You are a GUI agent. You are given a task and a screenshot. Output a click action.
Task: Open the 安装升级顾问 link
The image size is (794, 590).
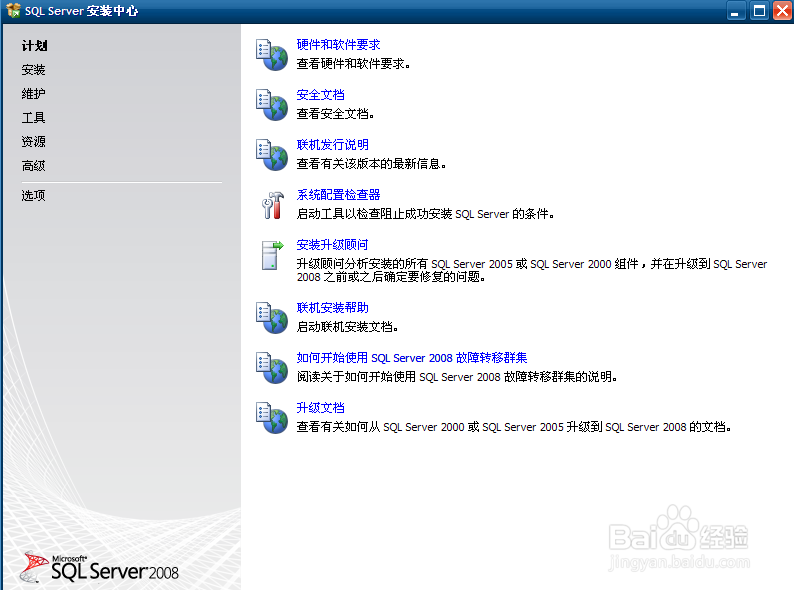[332, 245]
